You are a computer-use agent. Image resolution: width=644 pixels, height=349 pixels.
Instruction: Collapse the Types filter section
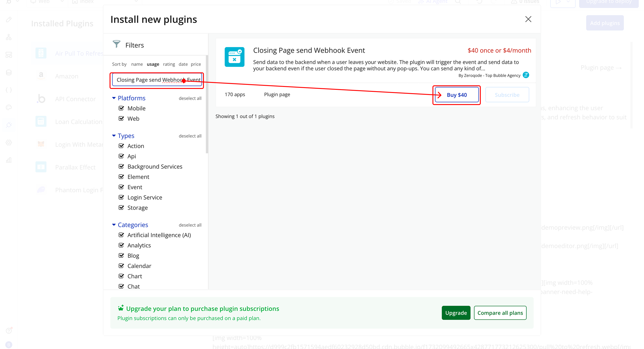[114, 136]
